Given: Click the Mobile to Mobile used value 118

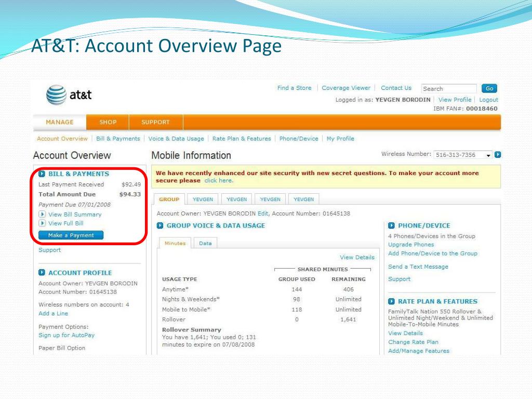Looking at the screenshot, I should pyautogui.click(x=297, y=310).
